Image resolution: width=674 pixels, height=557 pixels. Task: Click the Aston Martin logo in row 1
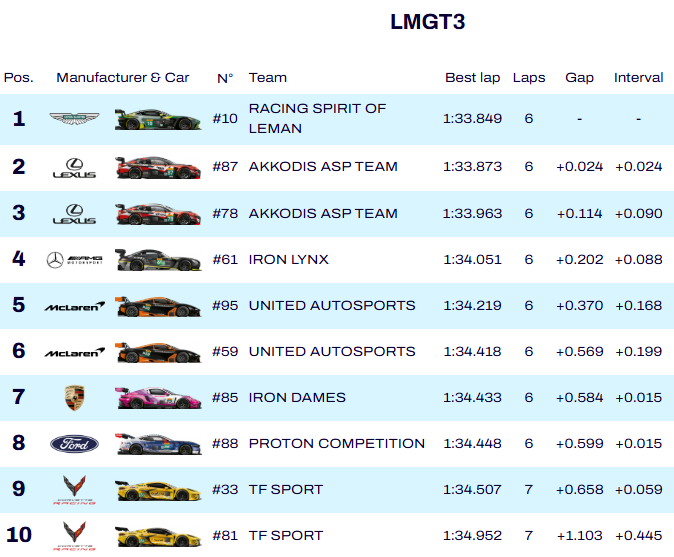click(x=74, y=119)
